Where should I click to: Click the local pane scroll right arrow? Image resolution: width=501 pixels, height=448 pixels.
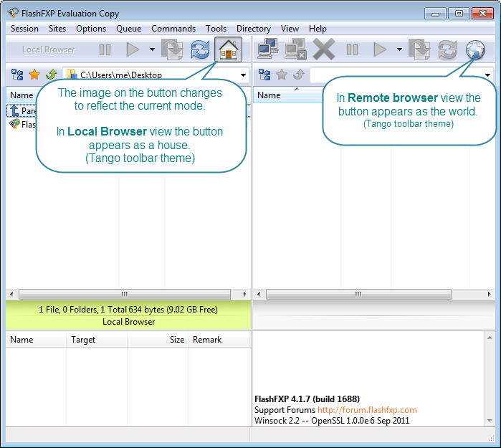[244, 294]
